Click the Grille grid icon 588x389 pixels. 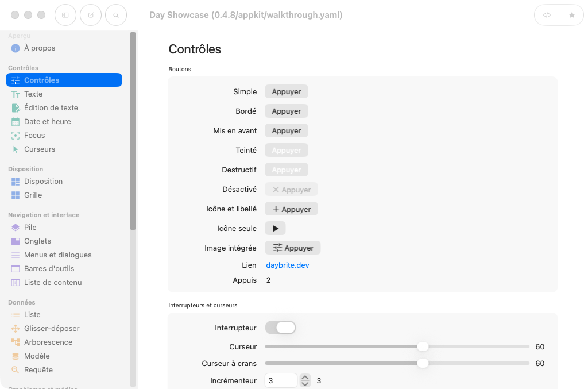(16, 195)
